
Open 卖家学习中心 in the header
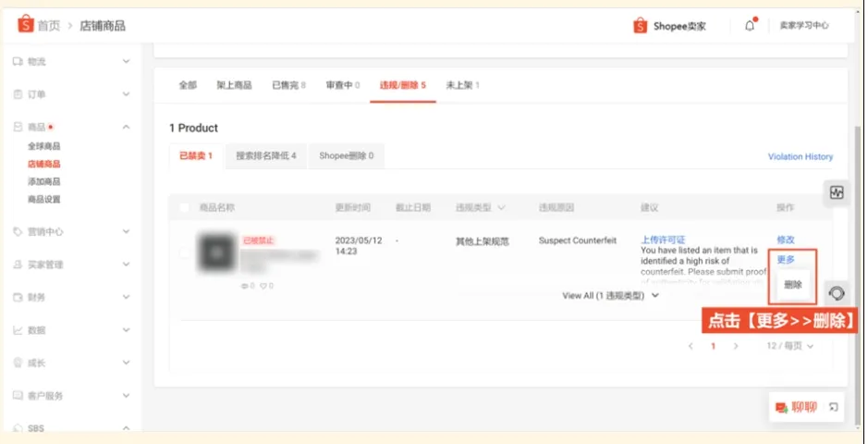click(804, 26)
